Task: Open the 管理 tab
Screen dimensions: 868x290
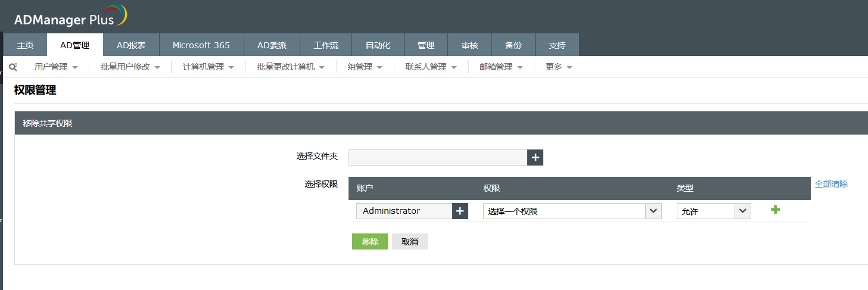Action: [x=425, y=45]
